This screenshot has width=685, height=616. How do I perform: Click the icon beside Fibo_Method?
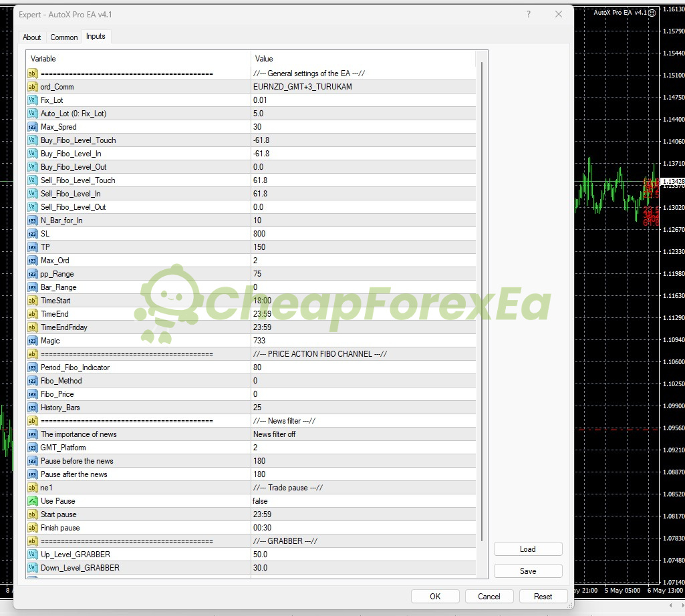(x=33, y=381)
